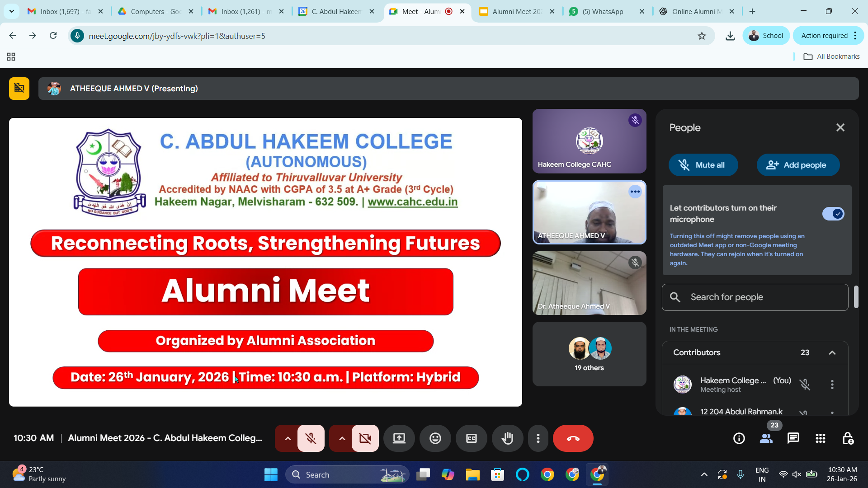Click the Search for people field
The height and width of the screenshot is (488, 868).
755,297
